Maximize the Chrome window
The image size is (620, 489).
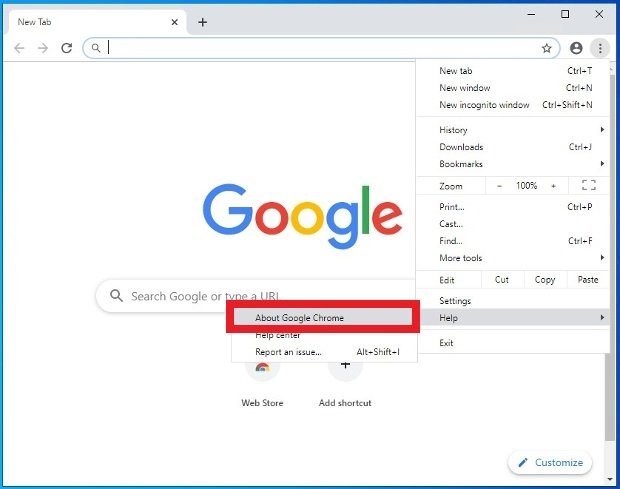565,14
